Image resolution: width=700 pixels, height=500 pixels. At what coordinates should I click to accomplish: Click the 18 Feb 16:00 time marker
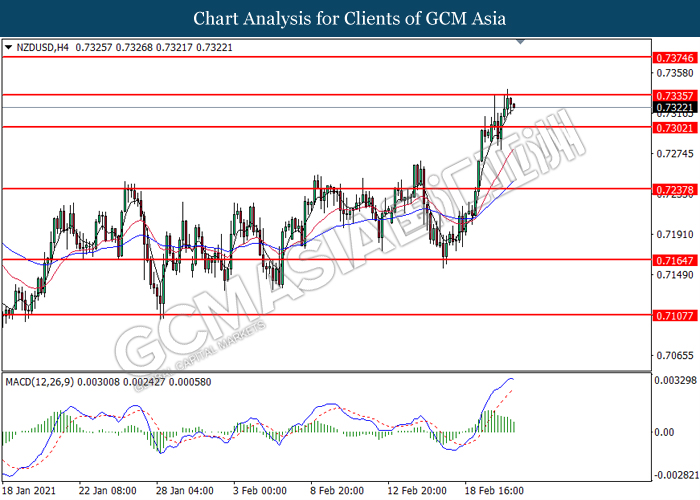[494, 491]
